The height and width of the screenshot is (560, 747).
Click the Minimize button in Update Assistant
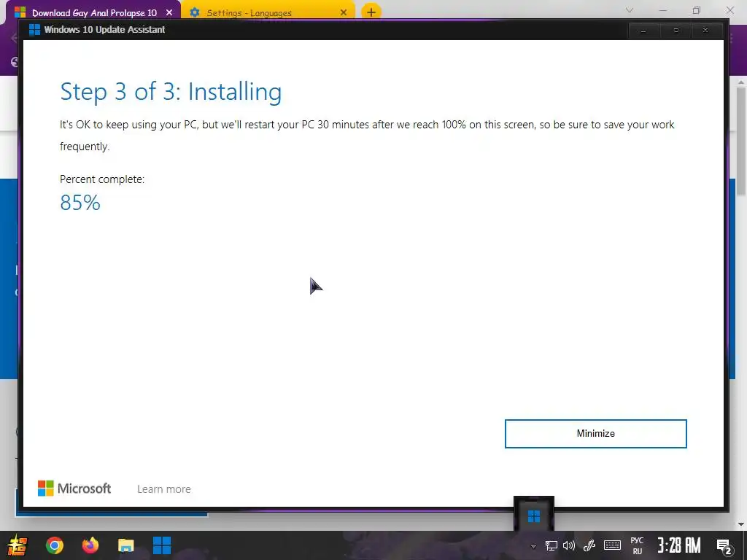click(595, 433)
